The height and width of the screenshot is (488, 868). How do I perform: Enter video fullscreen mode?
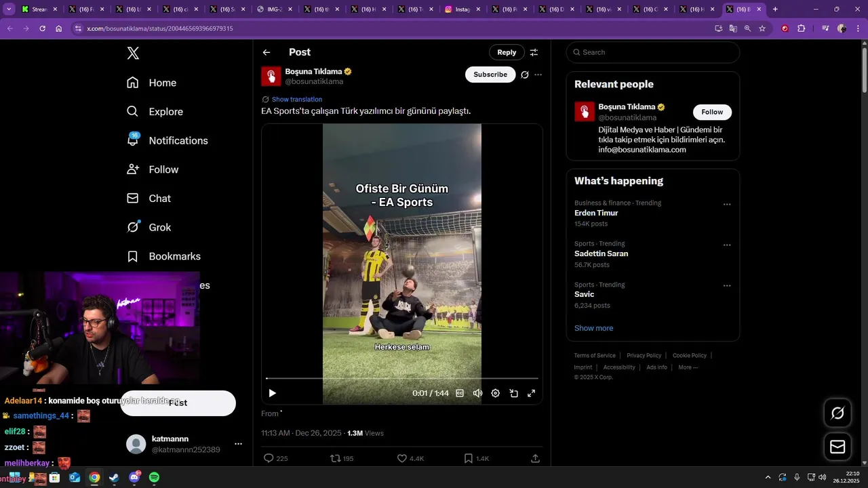tap(532, 393)
